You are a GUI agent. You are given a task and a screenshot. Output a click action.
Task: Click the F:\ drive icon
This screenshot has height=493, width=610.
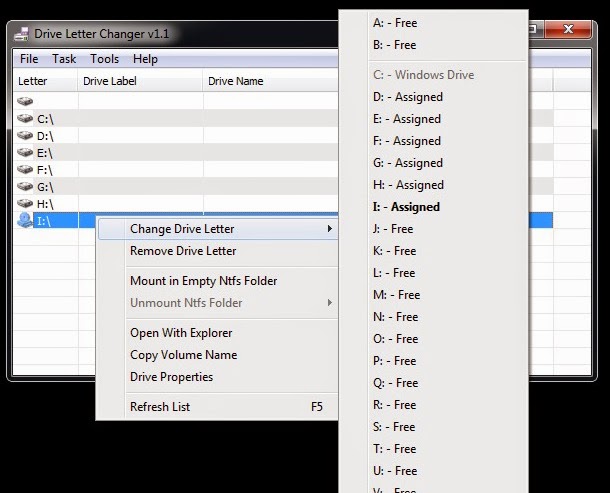pyautogui.click(x=25, y=169)
